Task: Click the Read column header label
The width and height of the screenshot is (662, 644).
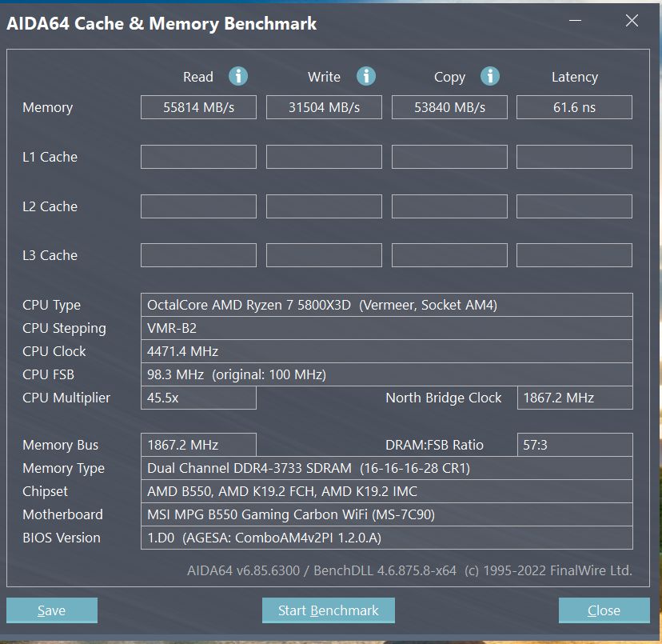Action: click(x=198, y=77)
